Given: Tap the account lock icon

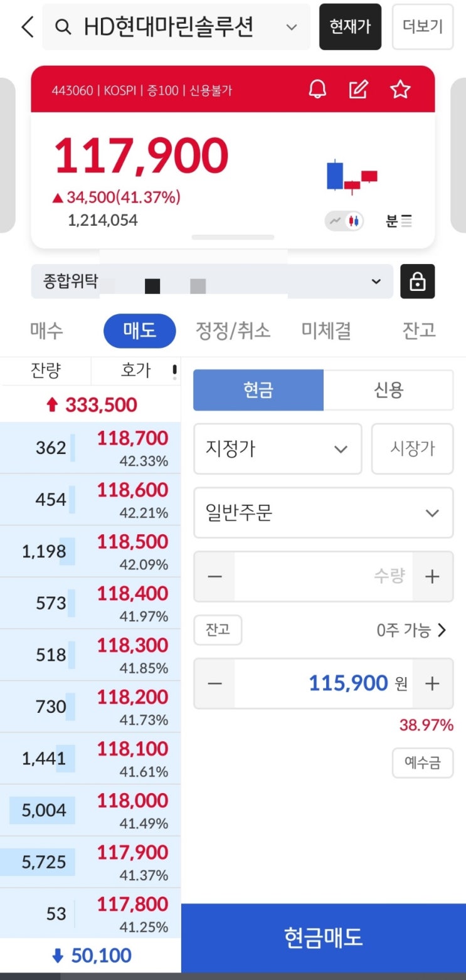Looking at the screenshot, I should (x=417, y=282).
